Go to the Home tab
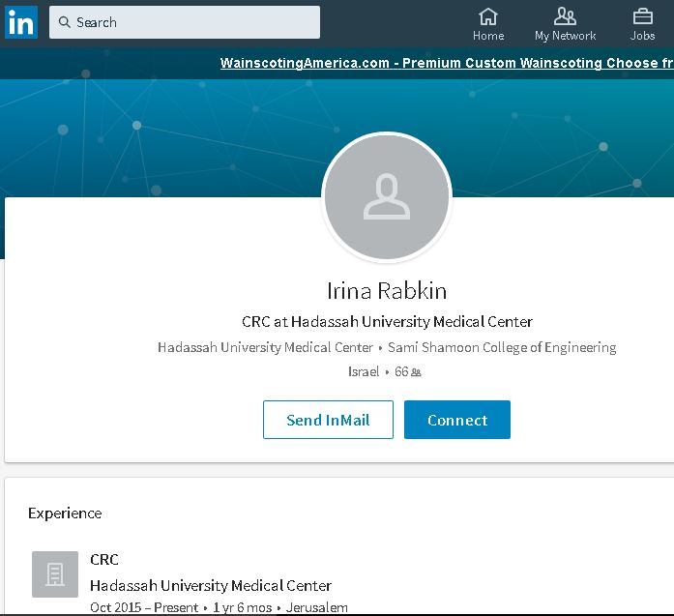Viewport: 674px width, 616px height. 488,24
